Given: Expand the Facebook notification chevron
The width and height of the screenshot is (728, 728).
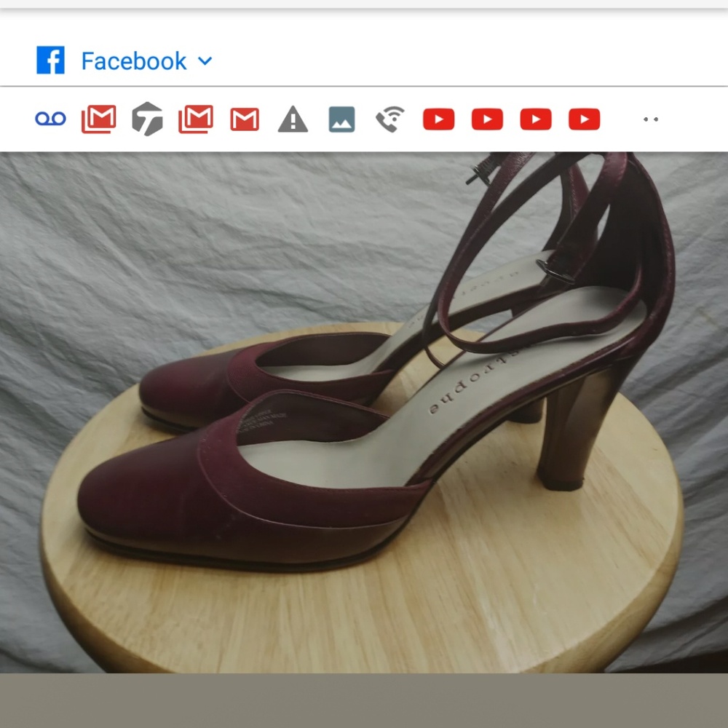Looking at the screenshot, I should 205,61.
